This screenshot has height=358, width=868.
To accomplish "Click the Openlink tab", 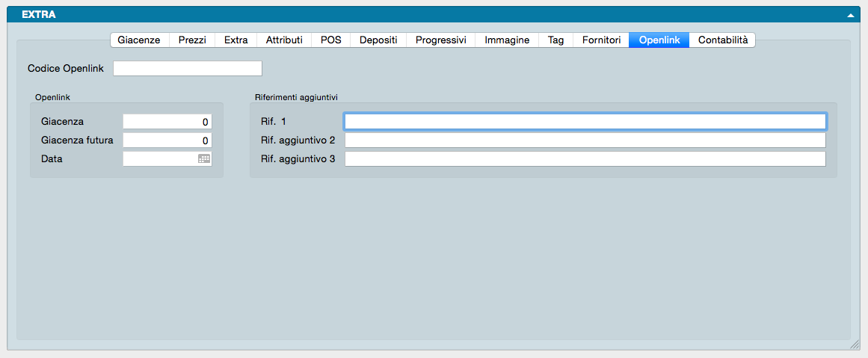I will coord(659,40).
